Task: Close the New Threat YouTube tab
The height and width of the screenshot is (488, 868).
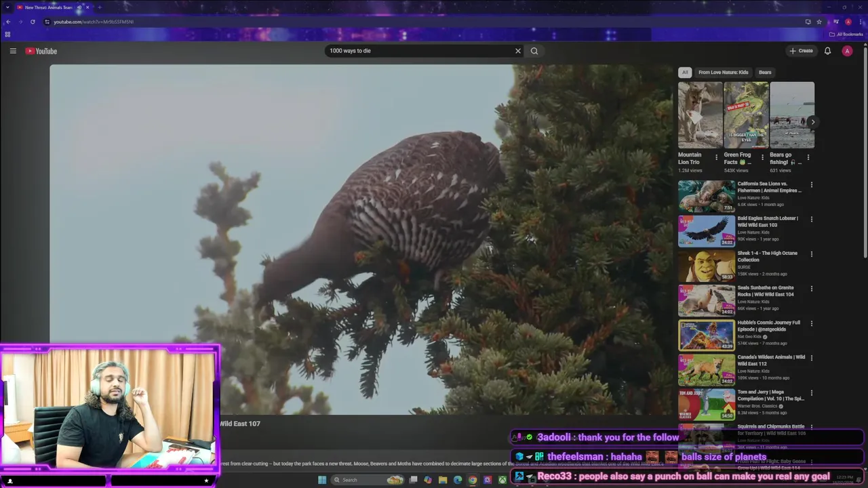Action: [x=87, y=7]
